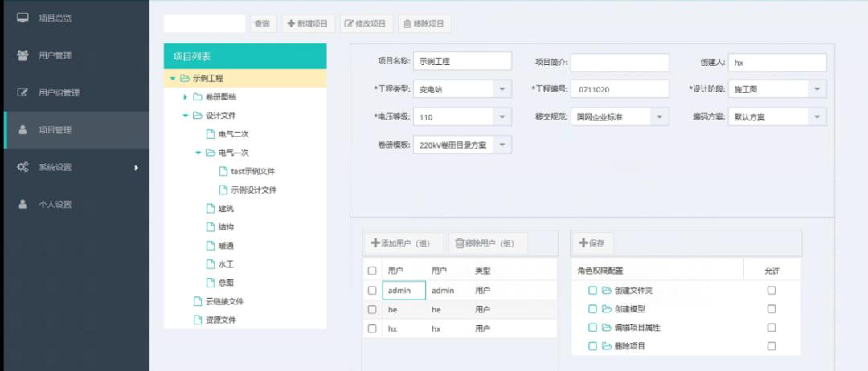
Task: Tick the 允许 checkbox for 编辑项目属性
Action: (771, 328)
